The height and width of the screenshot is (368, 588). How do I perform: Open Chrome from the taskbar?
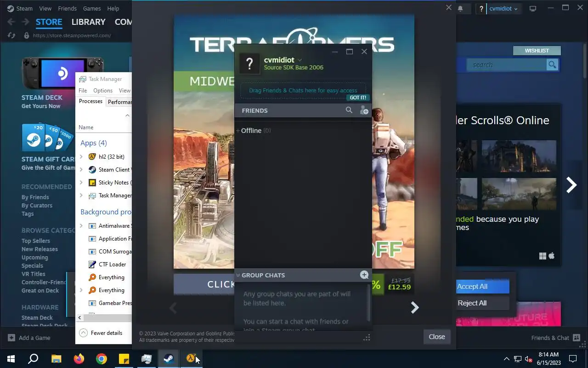102,359
